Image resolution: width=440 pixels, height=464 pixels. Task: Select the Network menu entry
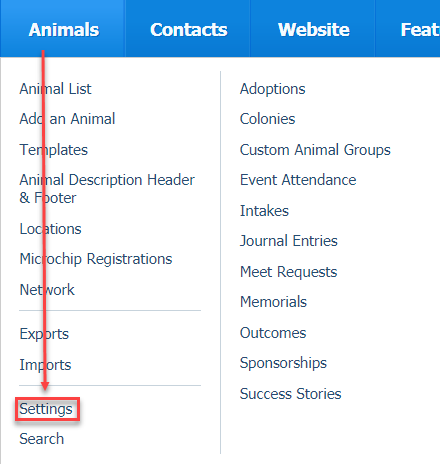click(x=47, y=290)
